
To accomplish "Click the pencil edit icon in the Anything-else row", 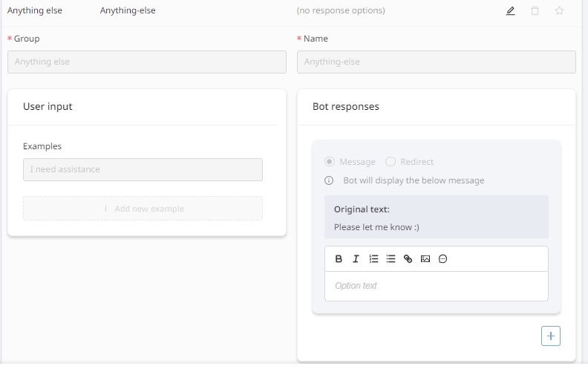I will point(510,11).
